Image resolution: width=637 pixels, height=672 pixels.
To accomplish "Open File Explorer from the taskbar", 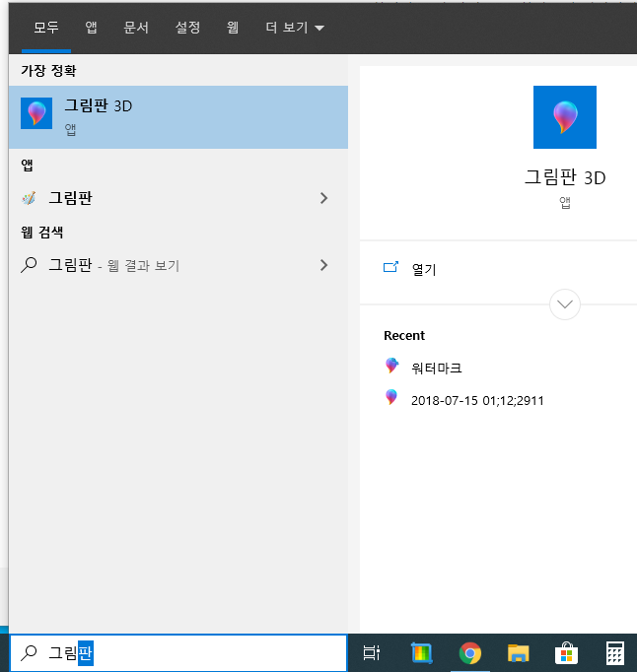I will click(x=519, y=653).
